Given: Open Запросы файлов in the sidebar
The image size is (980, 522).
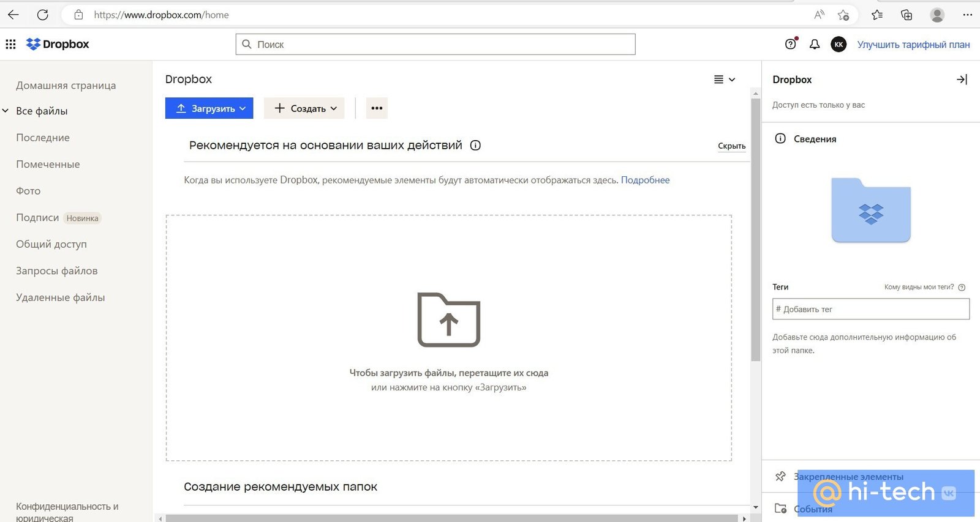Looking at the screenshot, I should (56, 270).
